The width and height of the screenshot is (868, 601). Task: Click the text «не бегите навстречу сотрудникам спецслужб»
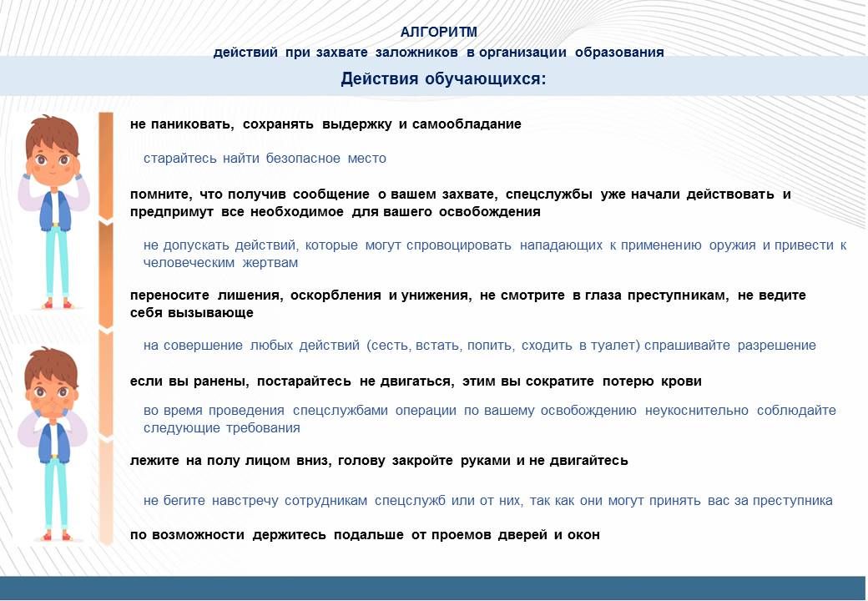point(487,501)
